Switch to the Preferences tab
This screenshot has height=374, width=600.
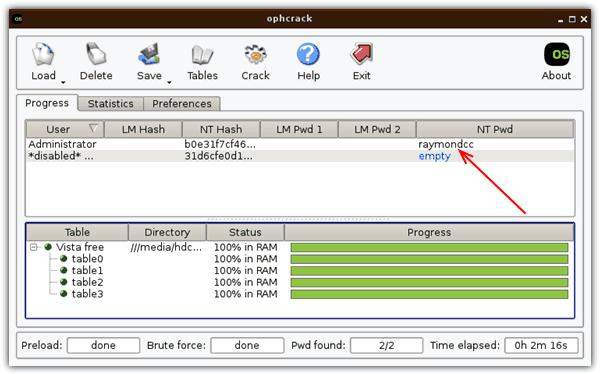click(182, 104)
